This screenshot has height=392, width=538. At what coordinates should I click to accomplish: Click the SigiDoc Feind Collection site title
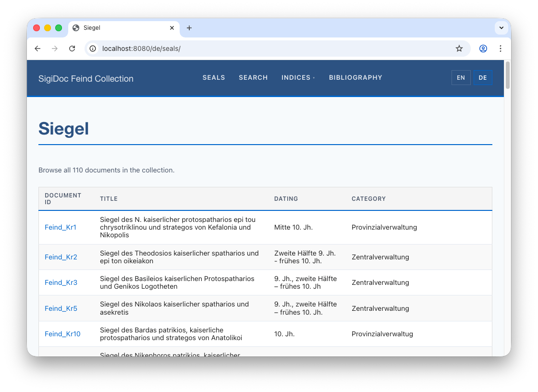click(86, 79)
